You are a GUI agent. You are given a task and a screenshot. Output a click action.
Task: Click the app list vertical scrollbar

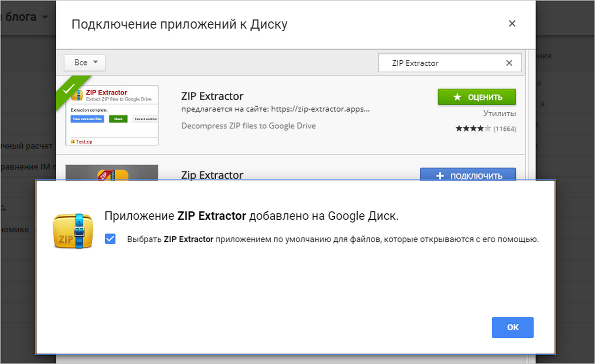coord(531,114)
